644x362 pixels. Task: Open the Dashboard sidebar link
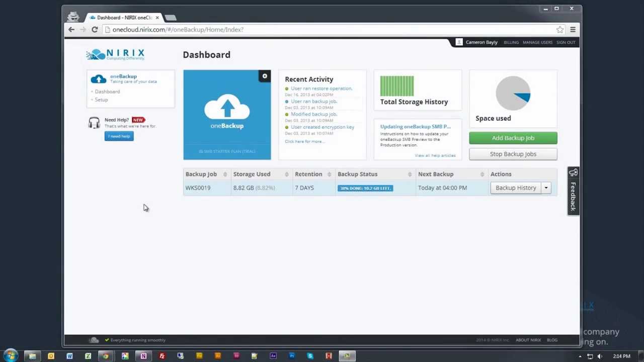click(x=107, y=92)
